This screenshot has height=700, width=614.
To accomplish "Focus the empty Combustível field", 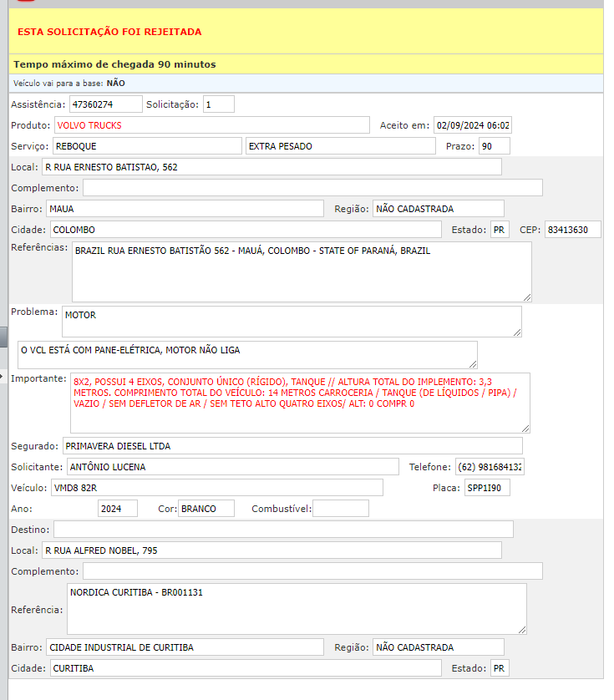I will [x=340, y=509].
